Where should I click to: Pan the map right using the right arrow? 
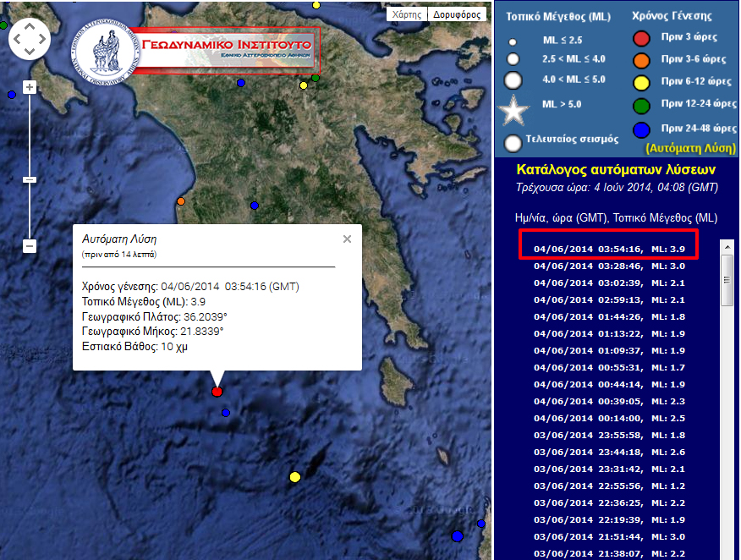(43, 38)
